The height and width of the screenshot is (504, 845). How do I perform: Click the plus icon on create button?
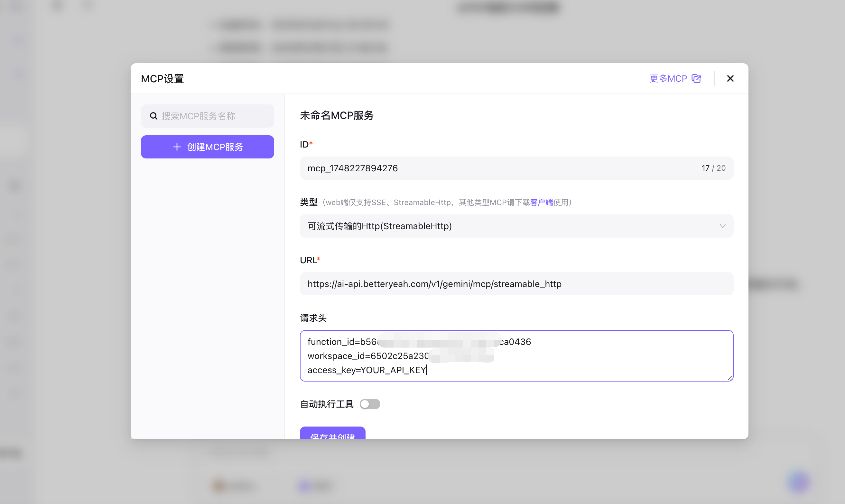pos(177,147)
